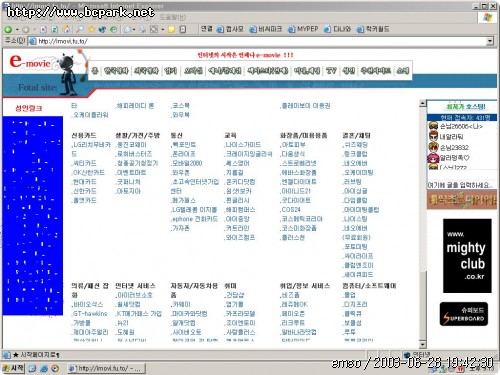Open the 컴사모 link in links bar

(x=230, y=29)
